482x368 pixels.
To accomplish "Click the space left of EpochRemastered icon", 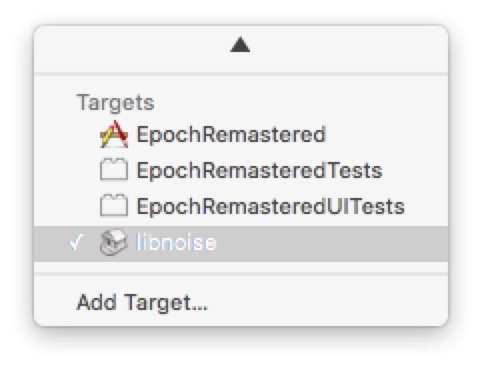I will pyautogui.click(x=66, y=135).
